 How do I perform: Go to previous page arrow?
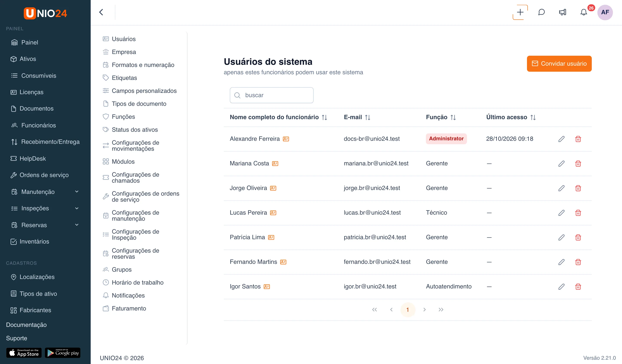coord(391,309)
